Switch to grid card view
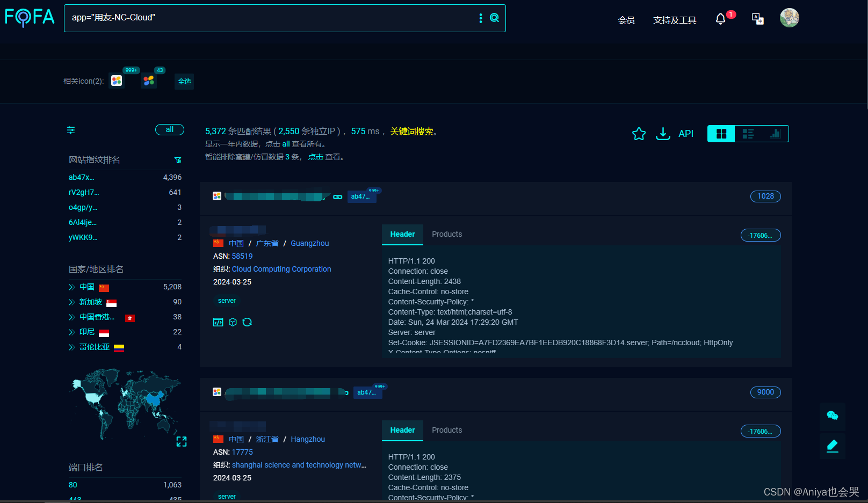 (721, 134)
